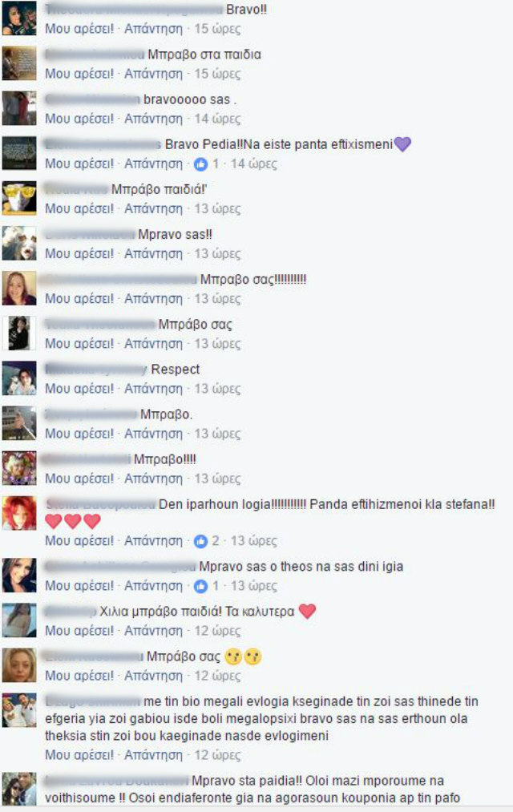The width and height of the screenshot is (513, 812).
Task: Reply to 'Χιλια μπράβο παιδιά' comment
Action: pos(153,632)
